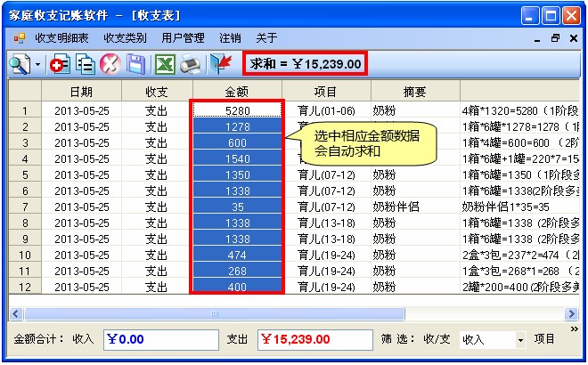
Task: Click the copy record toolbar icon
Action: (86, 64)
